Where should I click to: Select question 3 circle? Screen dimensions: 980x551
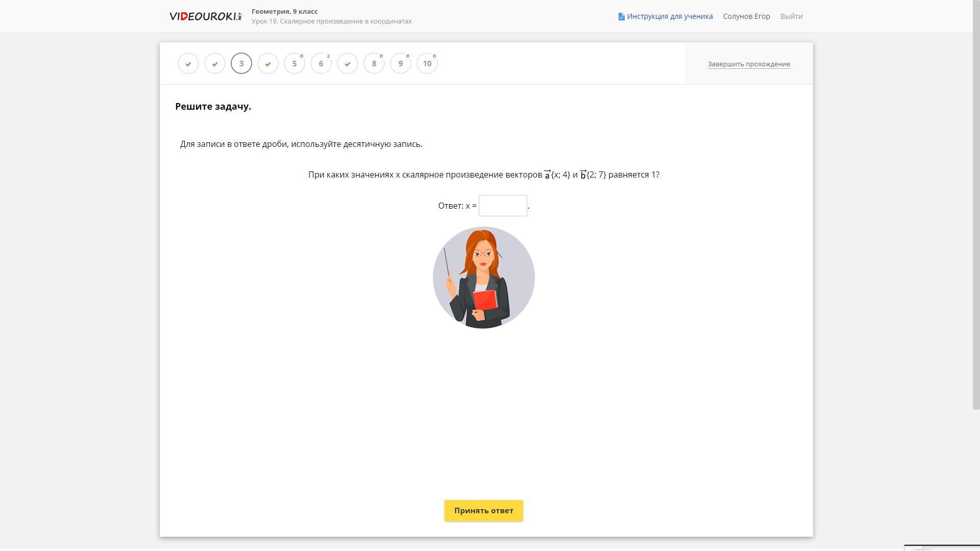point(241,64)
